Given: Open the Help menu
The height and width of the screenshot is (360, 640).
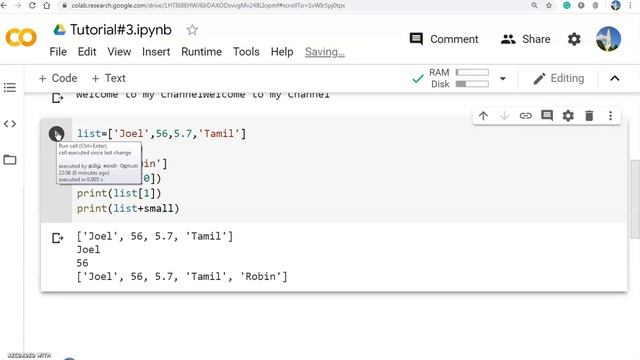Looking at the screenshot, I should point(282,52).
